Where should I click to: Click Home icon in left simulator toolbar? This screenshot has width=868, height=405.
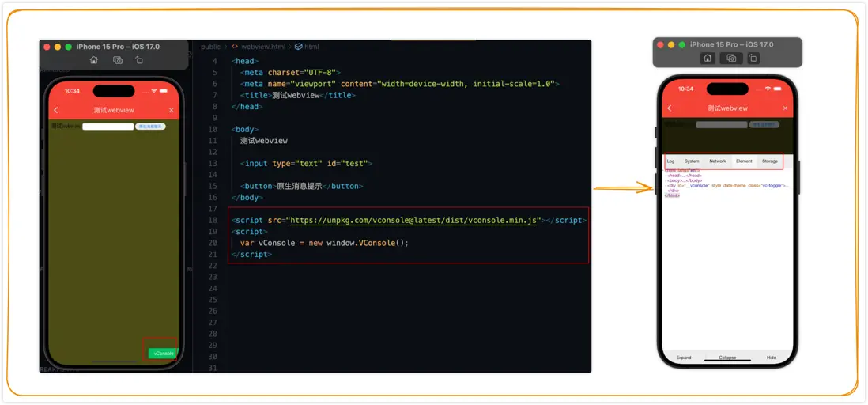94,60
